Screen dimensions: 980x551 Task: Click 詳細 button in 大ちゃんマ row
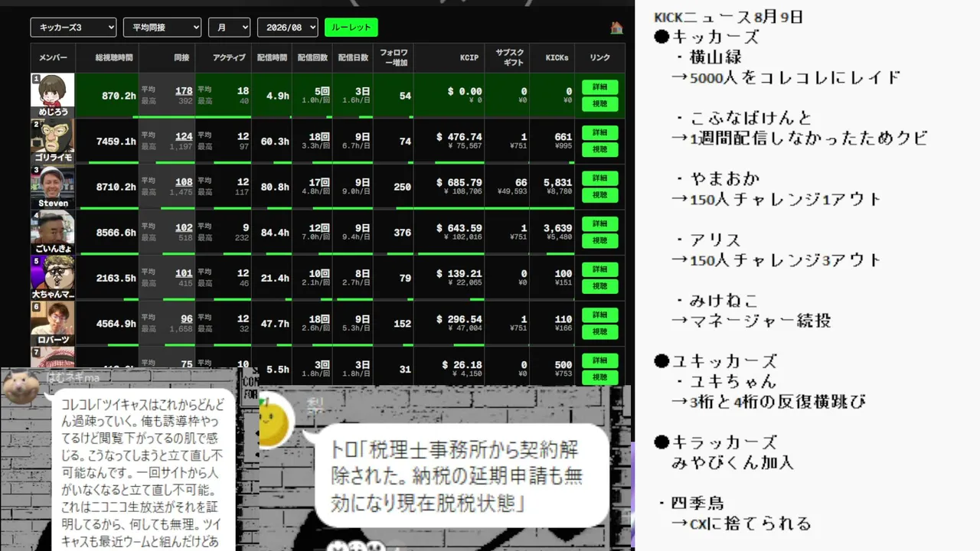[x=599, y=269]
